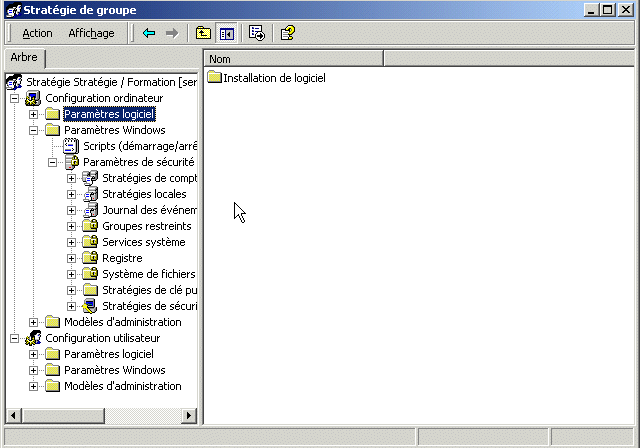Screen dimensions: 640x448
Task: Open the Action menu
Action: click(x=37, y=33)
